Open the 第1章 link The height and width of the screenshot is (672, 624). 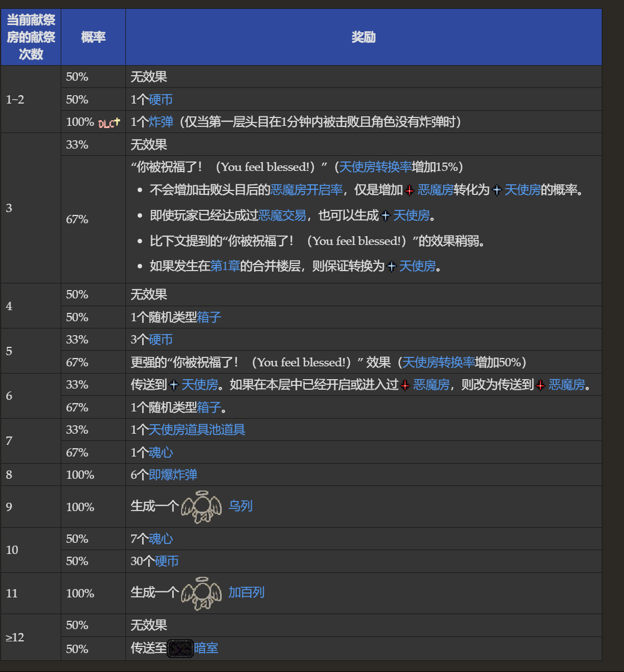(x=225, y=266)
